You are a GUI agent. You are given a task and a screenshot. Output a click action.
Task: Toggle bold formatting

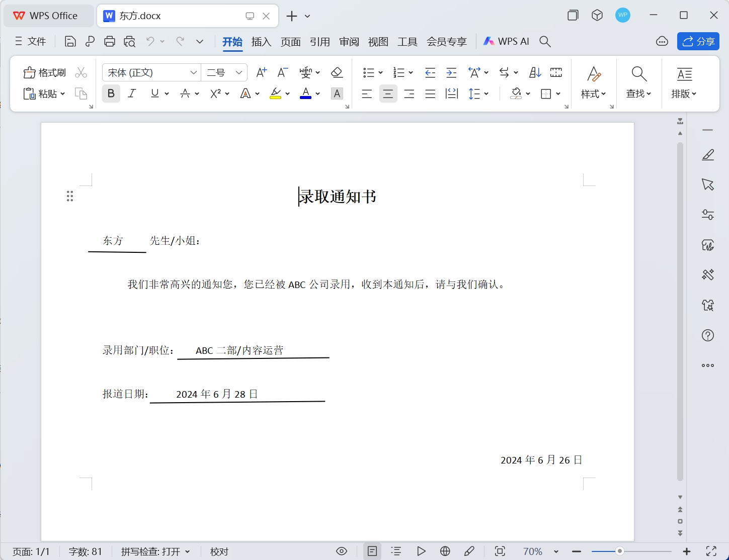111,94
